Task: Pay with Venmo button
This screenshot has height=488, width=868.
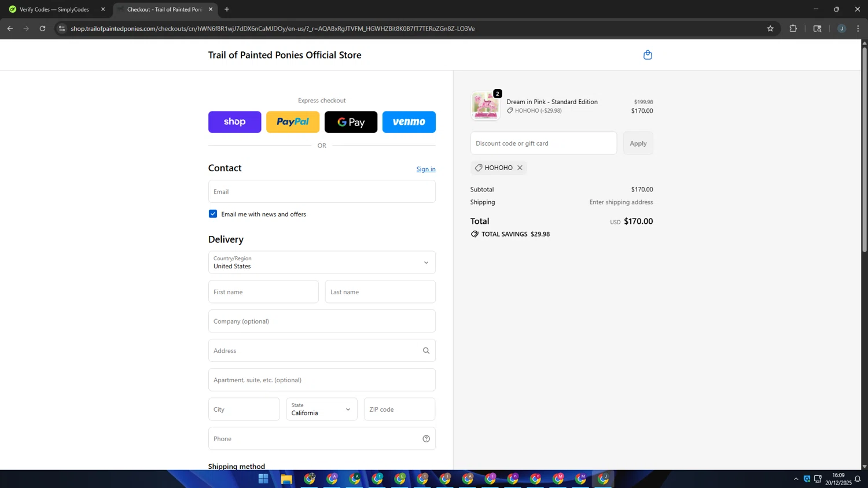Action: tap(409, 122)
